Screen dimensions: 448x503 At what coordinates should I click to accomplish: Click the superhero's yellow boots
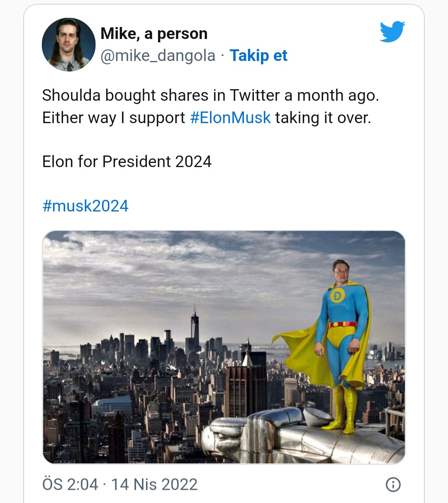tap(344, 411)
